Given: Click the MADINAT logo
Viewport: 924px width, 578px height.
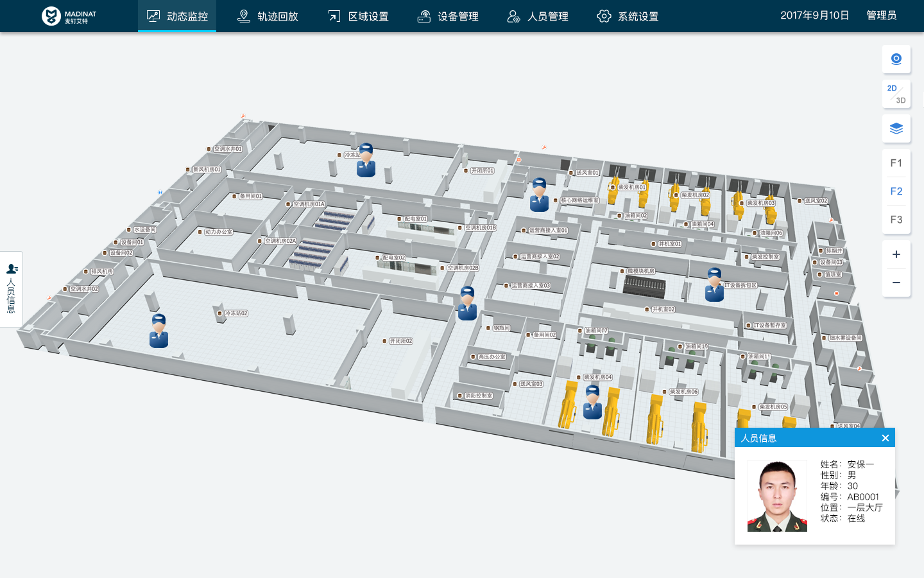Looking at the screenshot, I should [69, 16].
